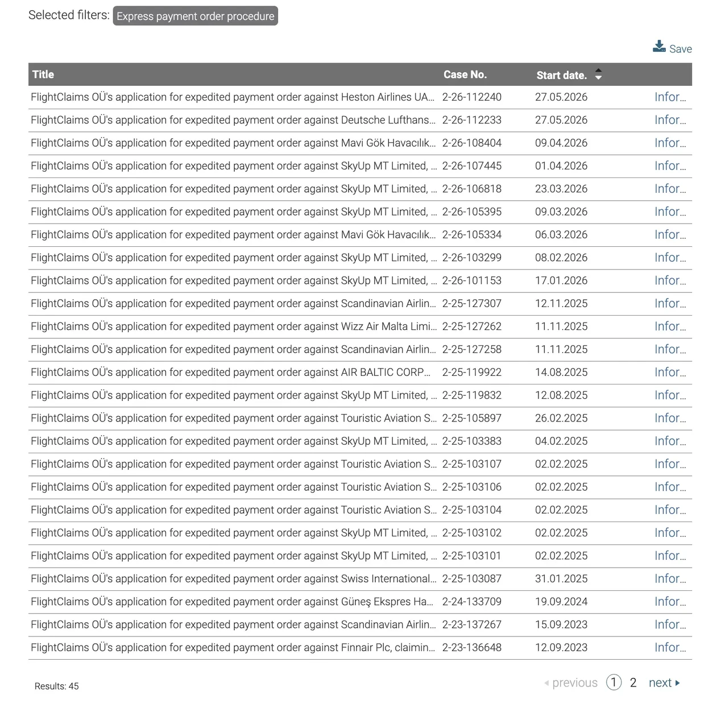721x728 pixels.
Task: Open Information link for case 2-26-105395
Action: tap(670, 212)
